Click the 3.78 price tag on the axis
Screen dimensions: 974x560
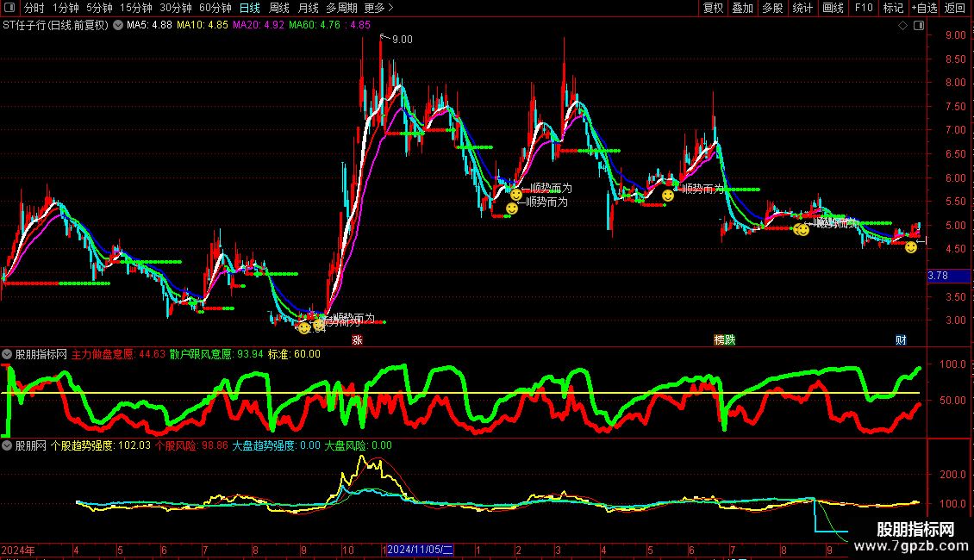938,276
